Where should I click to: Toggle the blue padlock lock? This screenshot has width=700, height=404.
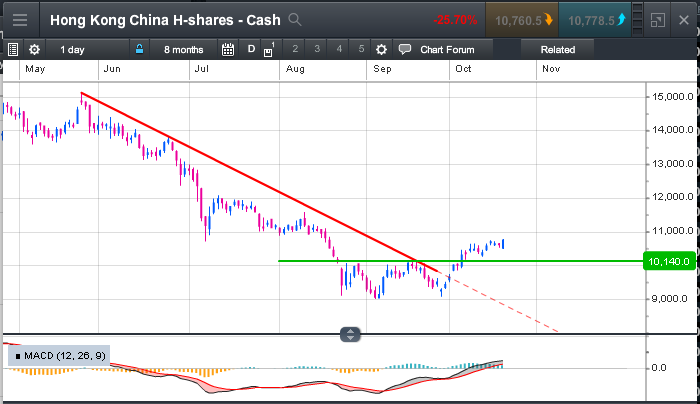click(139, 49)
